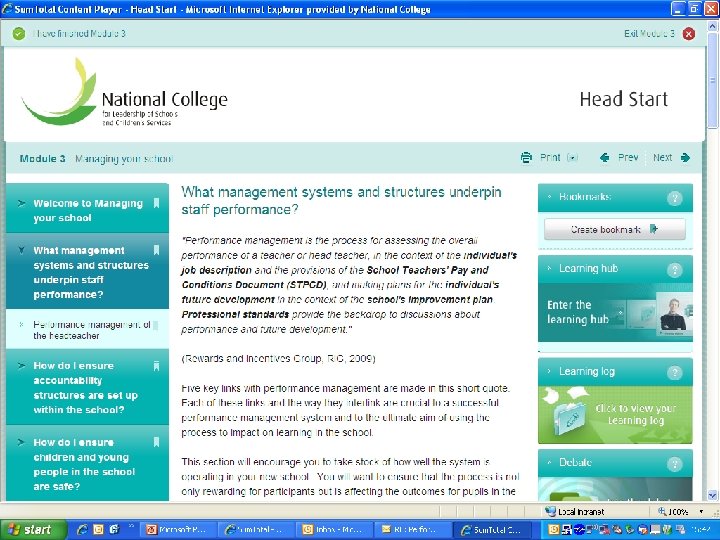Click the first system tray Outlook icon

553,530
